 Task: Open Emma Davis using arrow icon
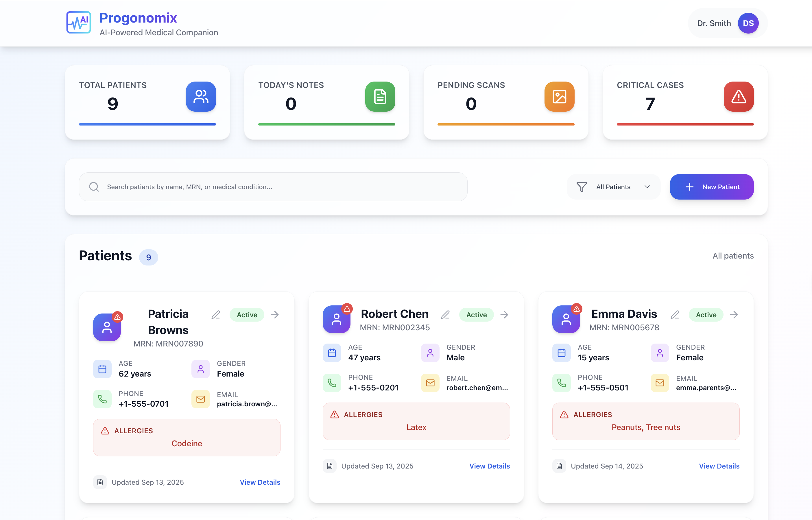coord(734,315)
